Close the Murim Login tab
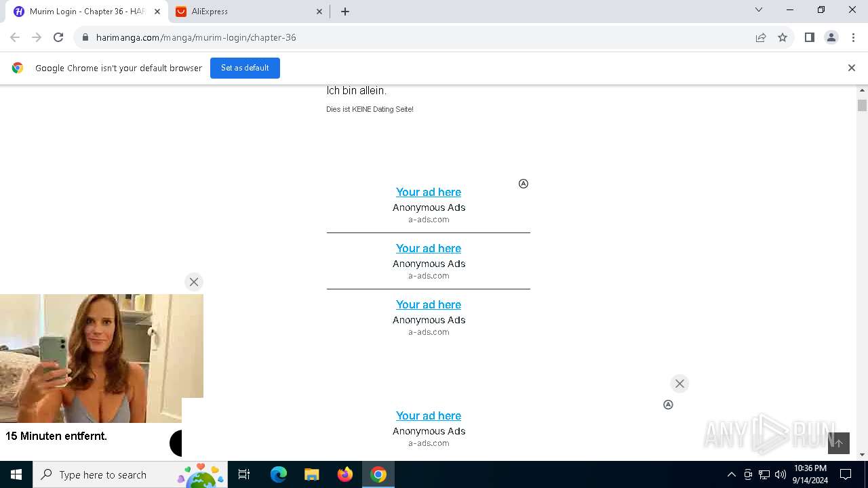 coord(157,12)
